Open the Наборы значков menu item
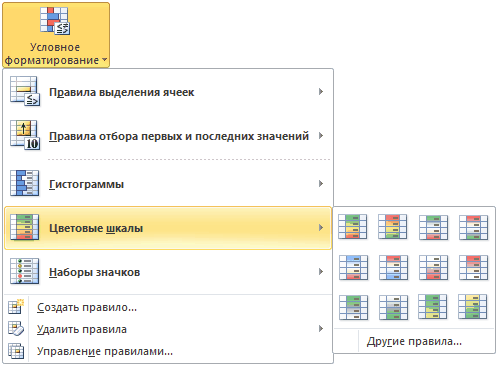Image resolution: width=502 pixels, height=368 pixels. [168, 272]
